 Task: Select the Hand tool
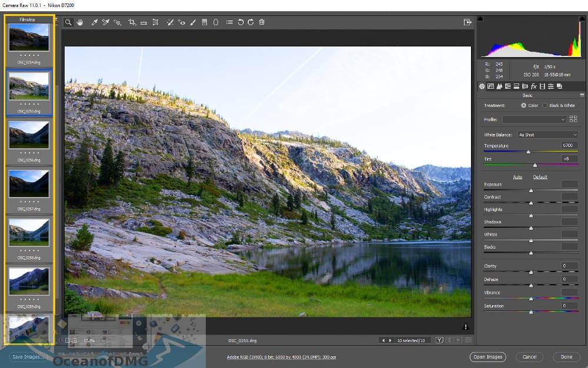tap(79, 22)
